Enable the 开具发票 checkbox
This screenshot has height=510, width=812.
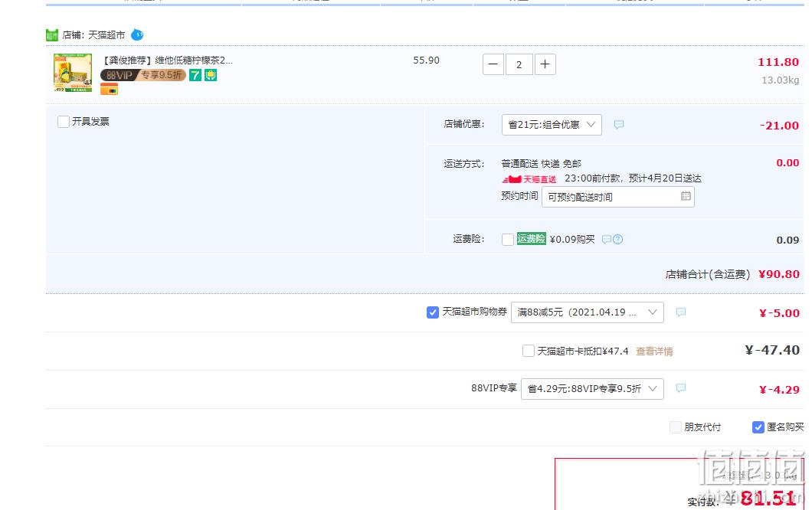coord(64,122)
